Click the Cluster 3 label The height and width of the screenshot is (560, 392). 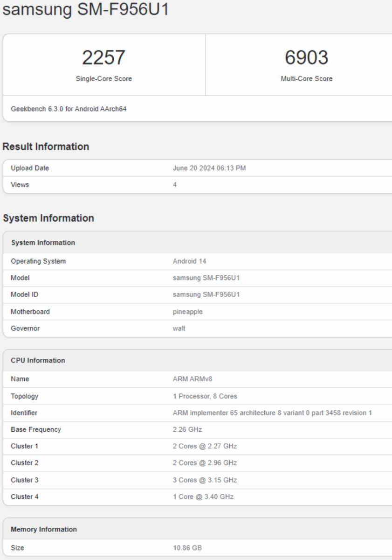[x=25, y=480]
